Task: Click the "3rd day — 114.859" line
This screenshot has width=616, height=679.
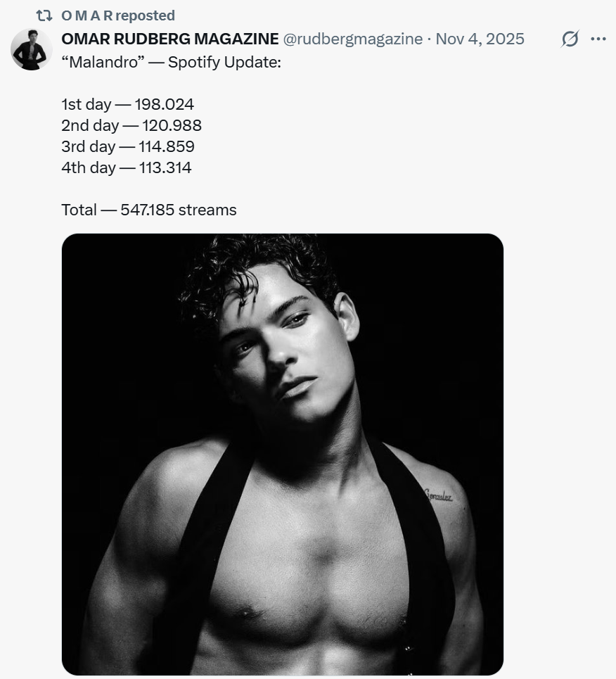Action: (x=128, y=147)
